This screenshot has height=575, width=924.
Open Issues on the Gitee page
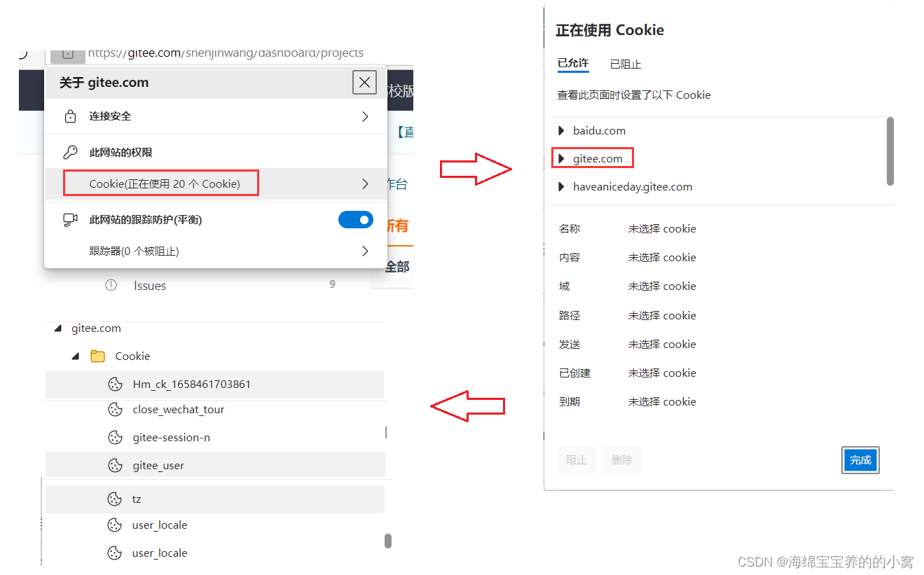tap(150, 286)
